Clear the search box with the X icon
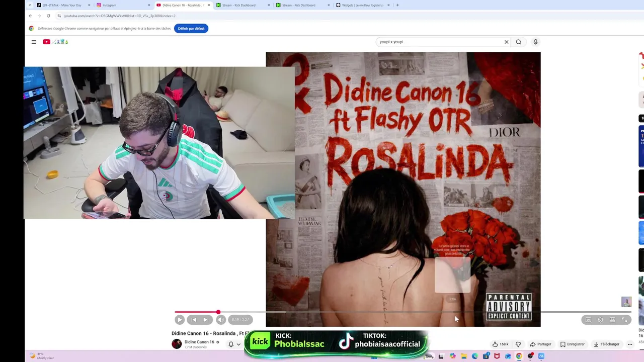This screenshot has width=644, height=362. click(x=506, y=42)
